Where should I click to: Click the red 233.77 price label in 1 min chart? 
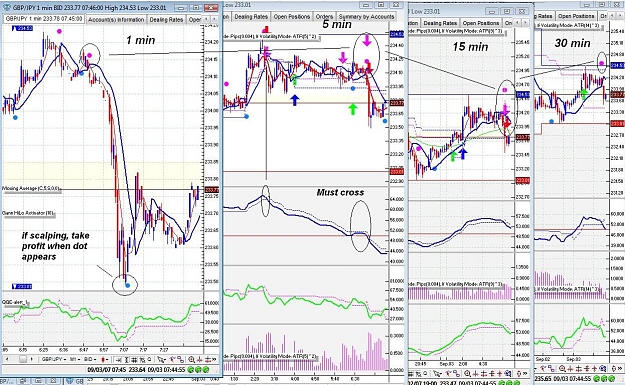[211, 190]
